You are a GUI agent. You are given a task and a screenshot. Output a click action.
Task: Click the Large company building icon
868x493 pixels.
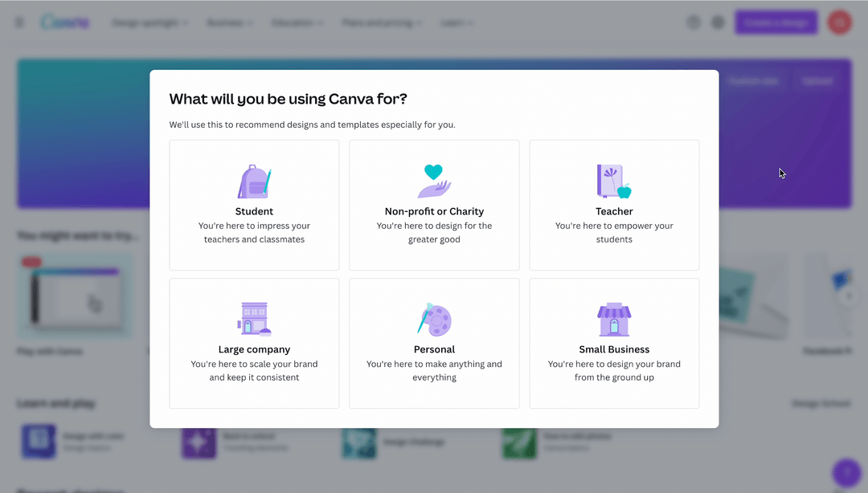[254, 320]
